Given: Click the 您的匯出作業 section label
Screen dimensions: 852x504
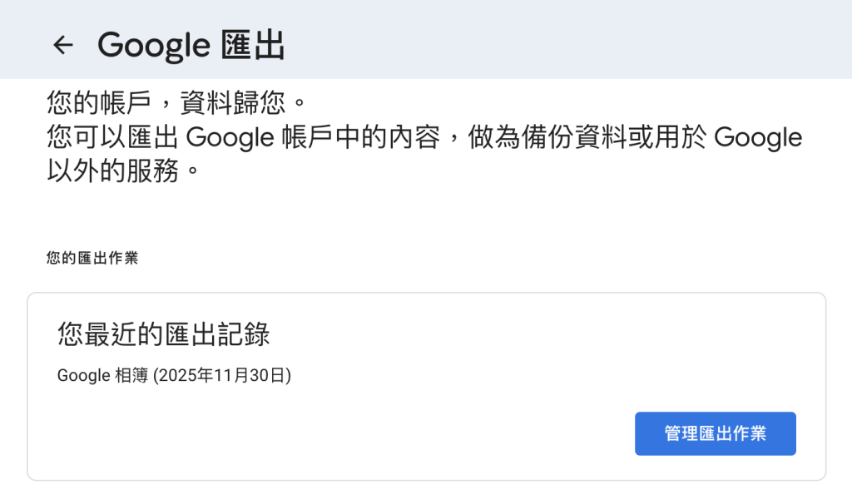Looking at the screenshot, I should point(92,258).
